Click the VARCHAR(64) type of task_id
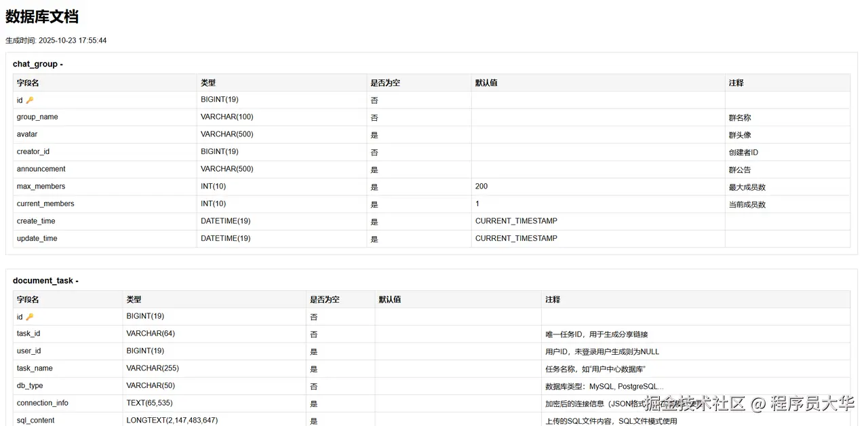This screenshot has height=426, width=868. coord(151,334)
